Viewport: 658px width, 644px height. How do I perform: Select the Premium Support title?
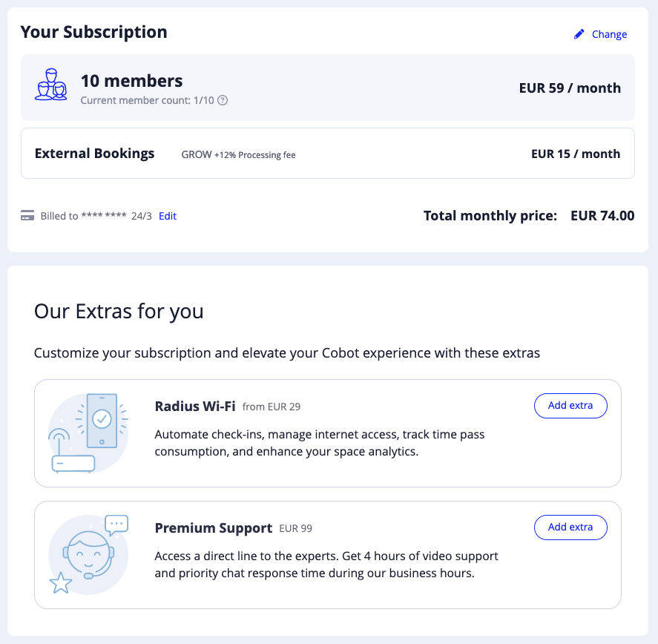tap(214, 528)
